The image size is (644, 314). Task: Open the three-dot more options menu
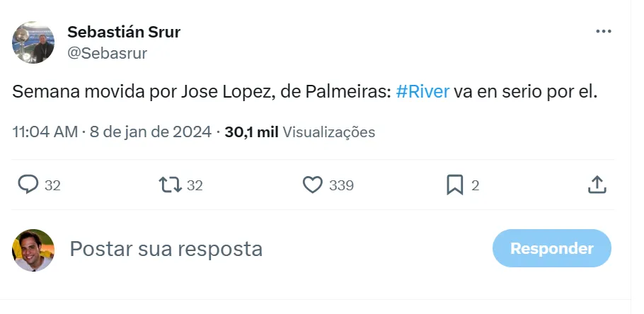(603, 31)
